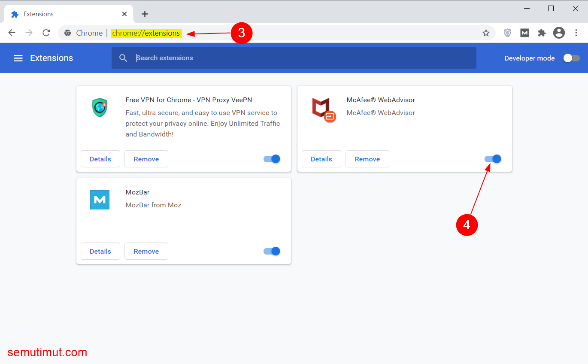Click the chrome://extensions address bar URL
Image resolution: width=588 pixels, height=364 pixels.
146,33
